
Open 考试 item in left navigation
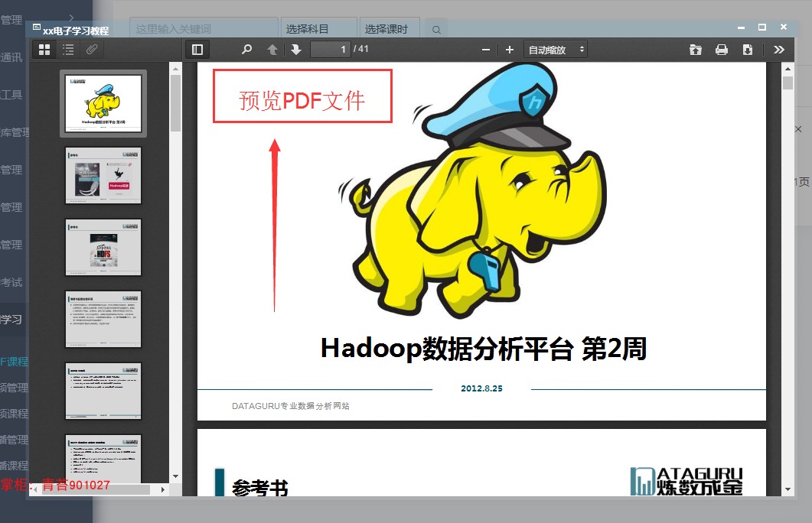point(12,282)
